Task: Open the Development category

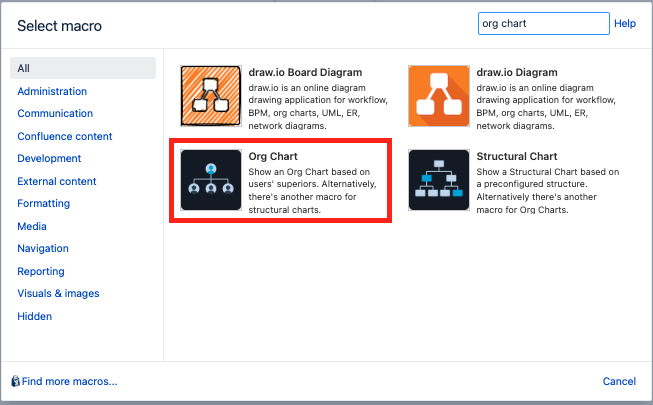Action: point(49,158)
